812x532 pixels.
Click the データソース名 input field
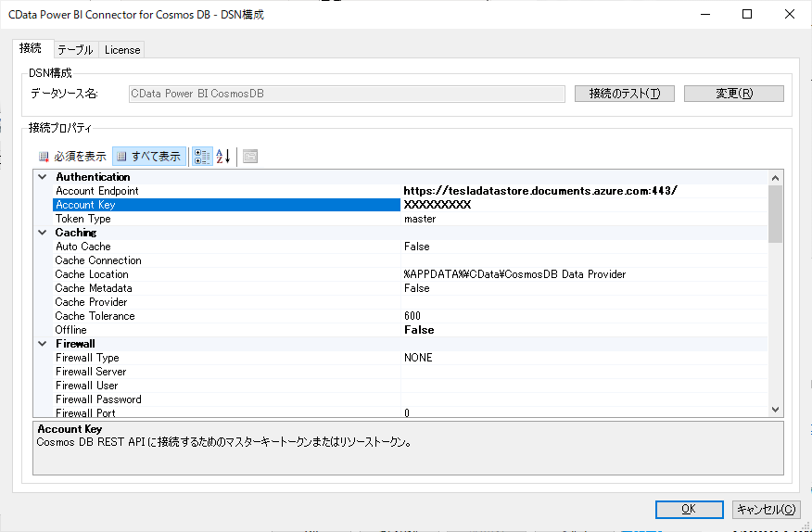pyautogui.click(x=347, y=94)
